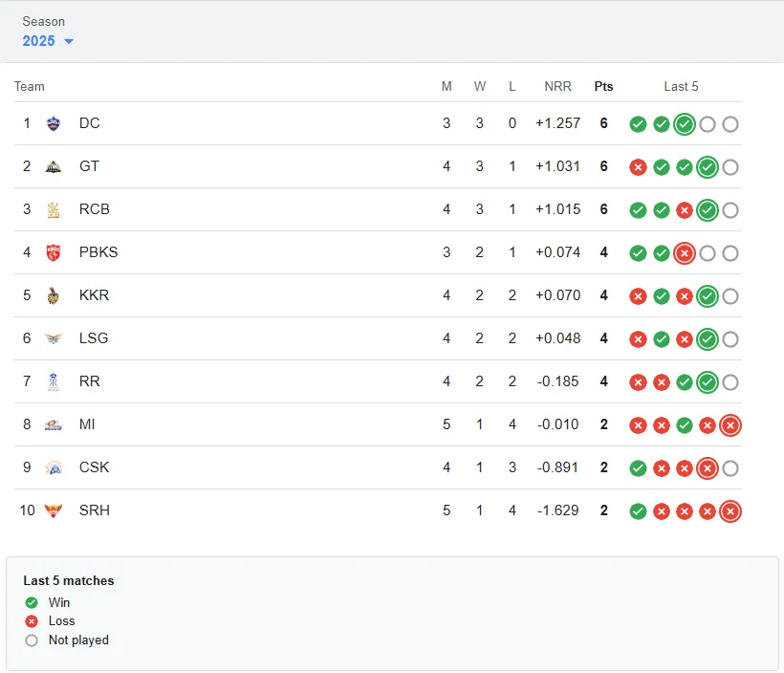
Task: Click MI's only green win icon
Action: [x=685, y=425]
